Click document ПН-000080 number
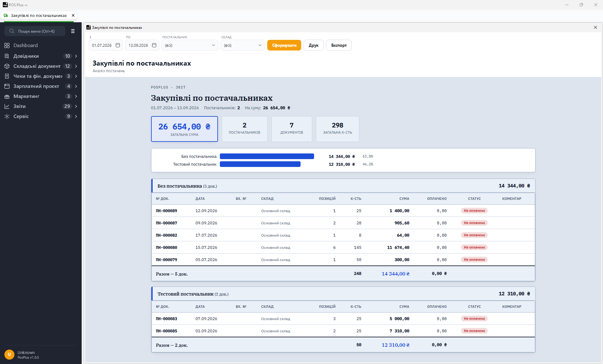The height and width of the screenshot is (364, 603). [x=166, y=248]
